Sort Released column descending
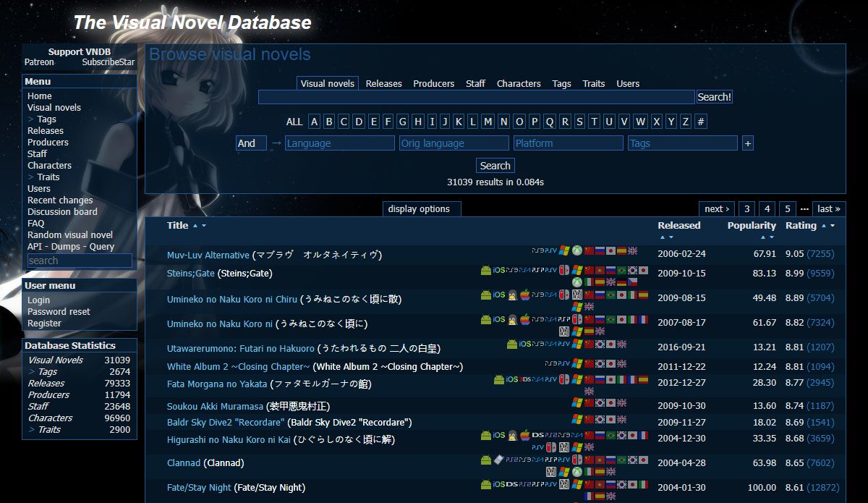 coord(671,237)
